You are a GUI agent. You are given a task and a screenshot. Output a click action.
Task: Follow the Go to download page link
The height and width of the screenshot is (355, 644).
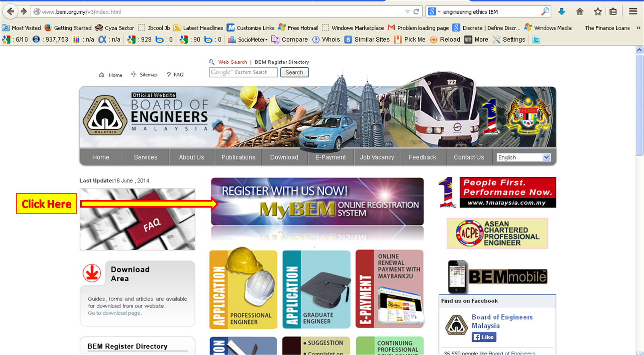click(115, 313)
